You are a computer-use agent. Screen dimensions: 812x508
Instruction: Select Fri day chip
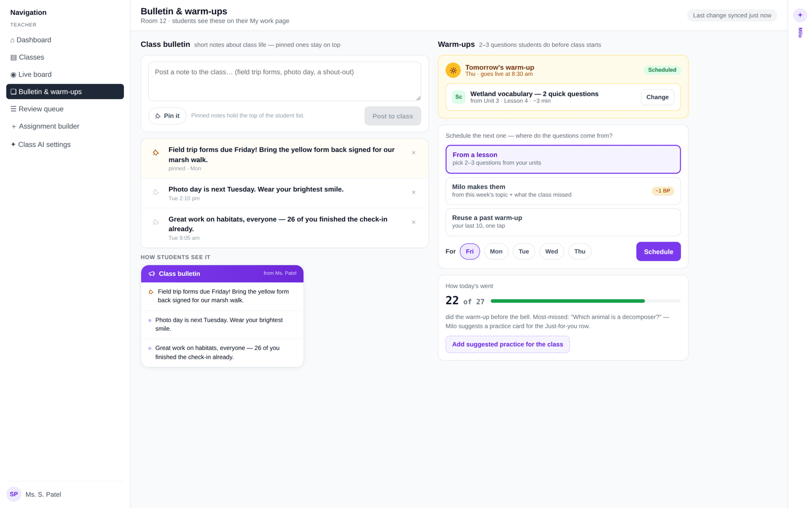pyautogui.click(x=469, y=251)
